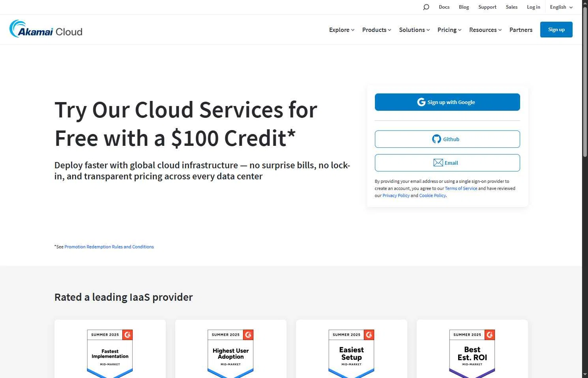Open the Easiest Setup G2 badge
The height and width of the screenshot is (378, 588).
tap(352, 353)
